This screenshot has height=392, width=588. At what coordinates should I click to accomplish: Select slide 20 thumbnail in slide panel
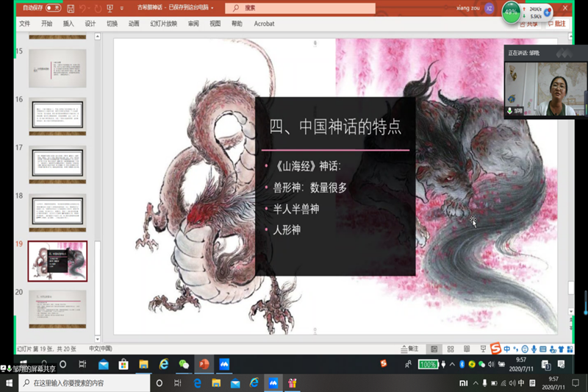pos(57,308)
